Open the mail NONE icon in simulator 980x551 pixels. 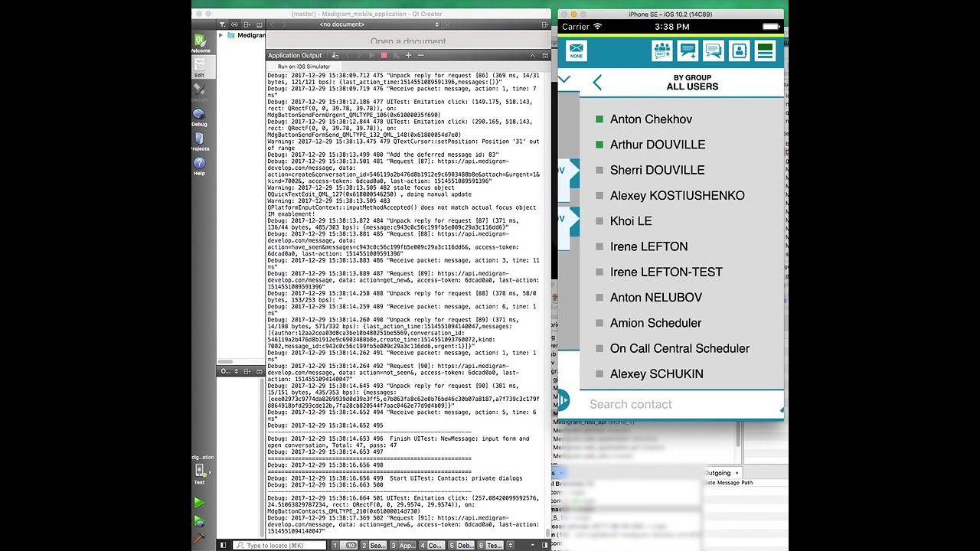click(x=576, y=51)
